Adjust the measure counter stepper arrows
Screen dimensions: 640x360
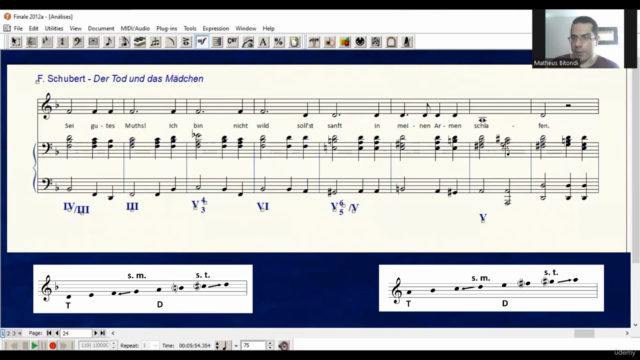point(114,346)
